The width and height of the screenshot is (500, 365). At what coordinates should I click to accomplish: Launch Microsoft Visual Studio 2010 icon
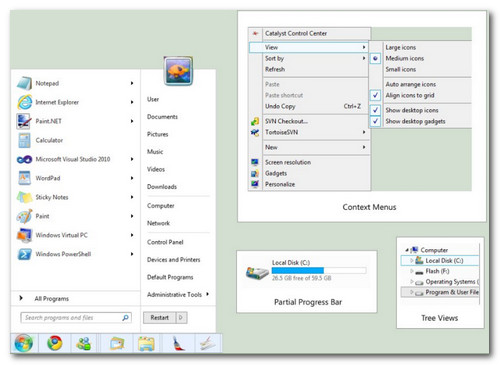(x=24, y=159)
